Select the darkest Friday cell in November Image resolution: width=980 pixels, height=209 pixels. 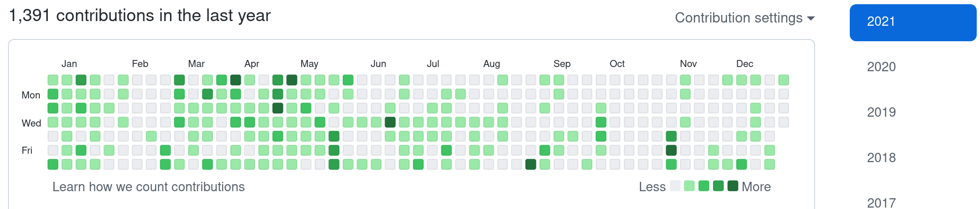coord(671,150)
